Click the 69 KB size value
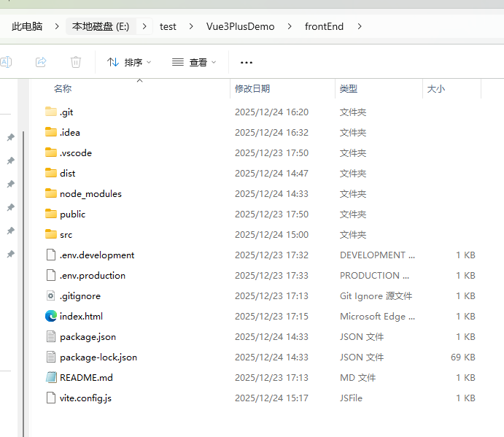504x437 pixels. click(463, 357)
